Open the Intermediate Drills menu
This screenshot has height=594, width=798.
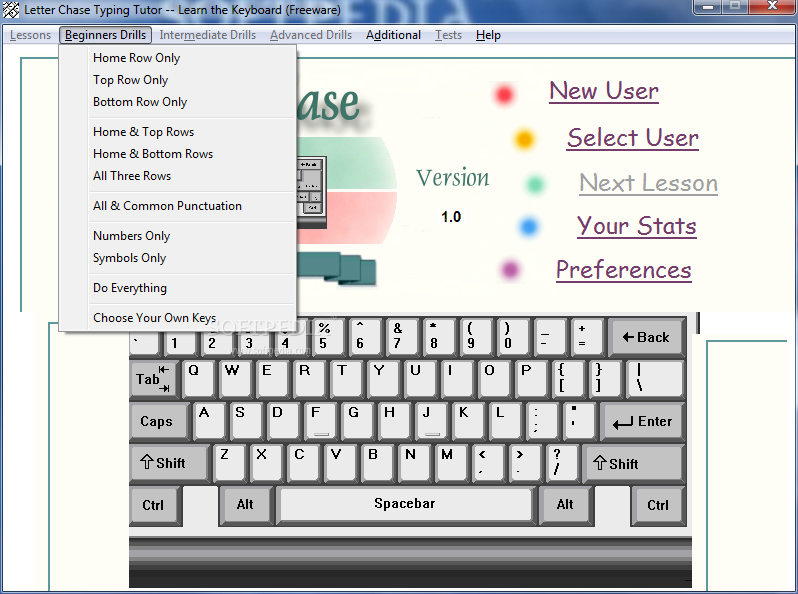pos(208,35)
